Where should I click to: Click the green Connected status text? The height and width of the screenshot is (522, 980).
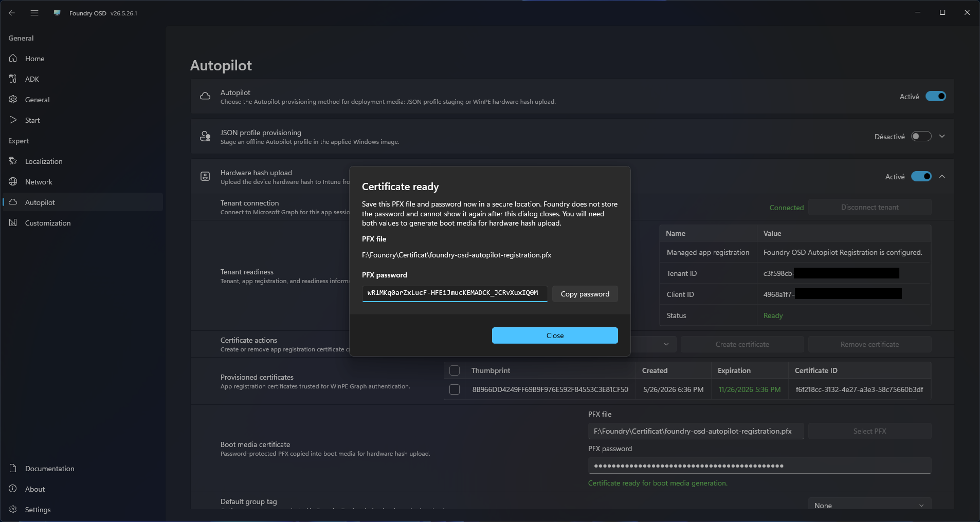click(786, 208)
